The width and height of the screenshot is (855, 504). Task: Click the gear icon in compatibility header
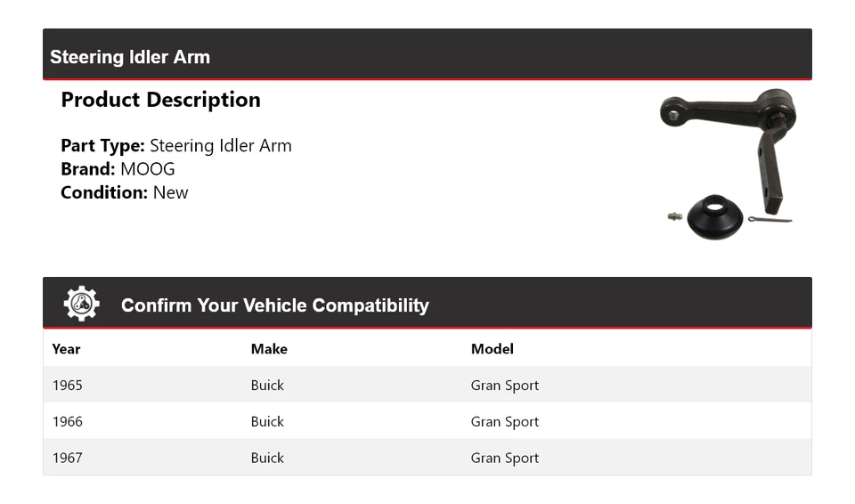81,305
